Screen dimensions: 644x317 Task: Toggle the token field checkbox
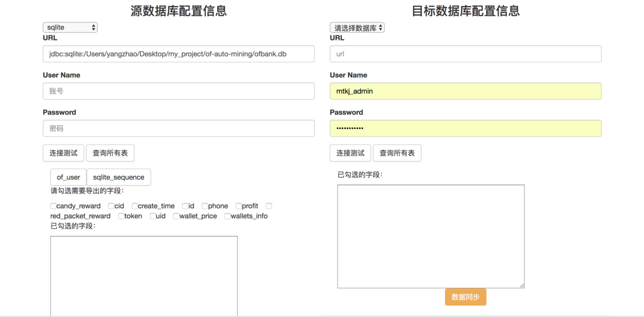(x=121, y=216)
